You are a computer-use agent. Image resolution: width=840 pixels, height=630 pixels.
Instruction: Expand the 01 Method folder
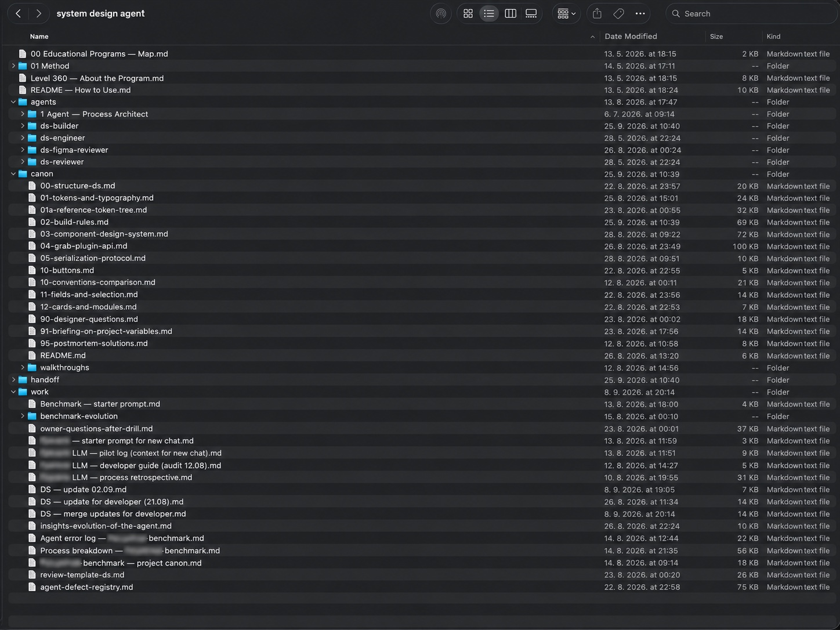coord(13,66)
